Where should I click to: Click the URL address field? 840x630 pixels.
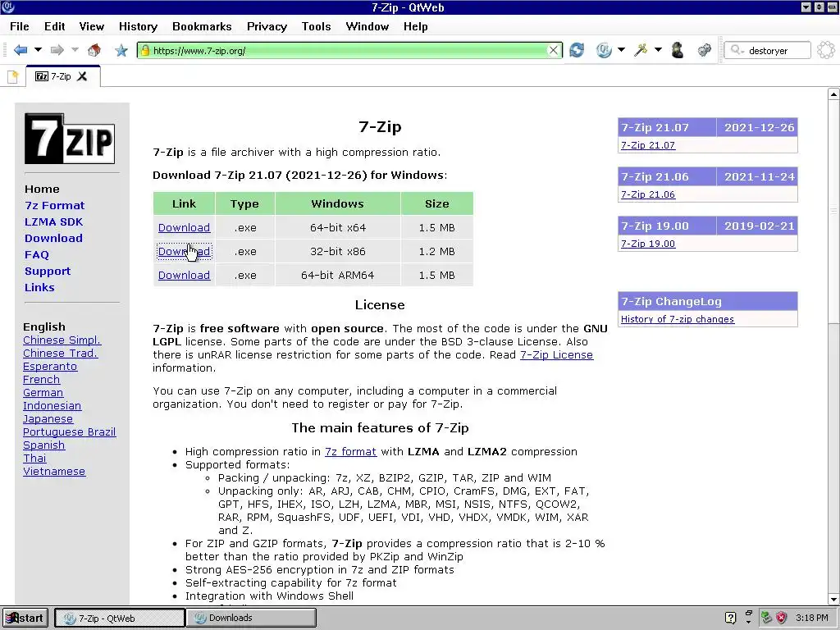[x=349, y=50]
